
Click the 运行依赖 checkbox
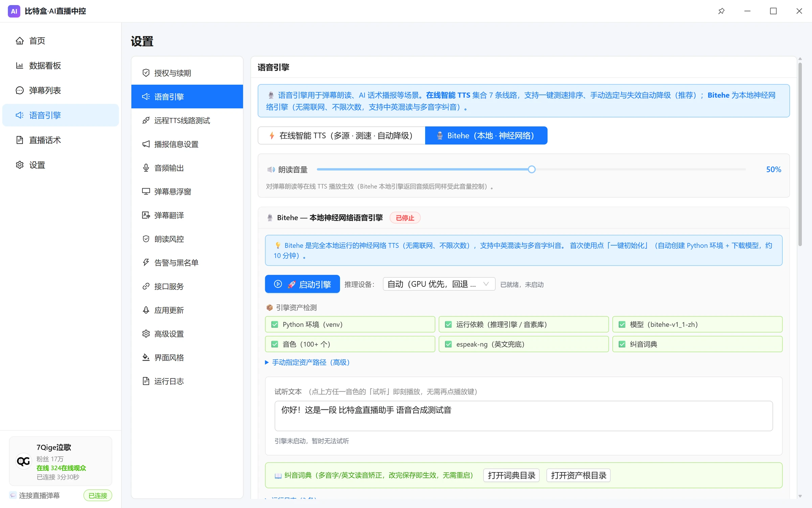tap(448, 324)
